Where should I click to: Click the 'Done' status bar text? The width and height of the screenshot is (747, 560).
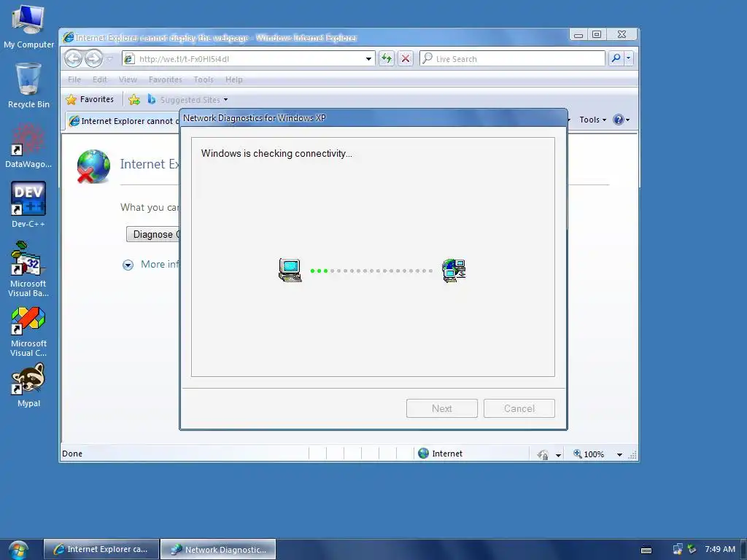(72, 454)
